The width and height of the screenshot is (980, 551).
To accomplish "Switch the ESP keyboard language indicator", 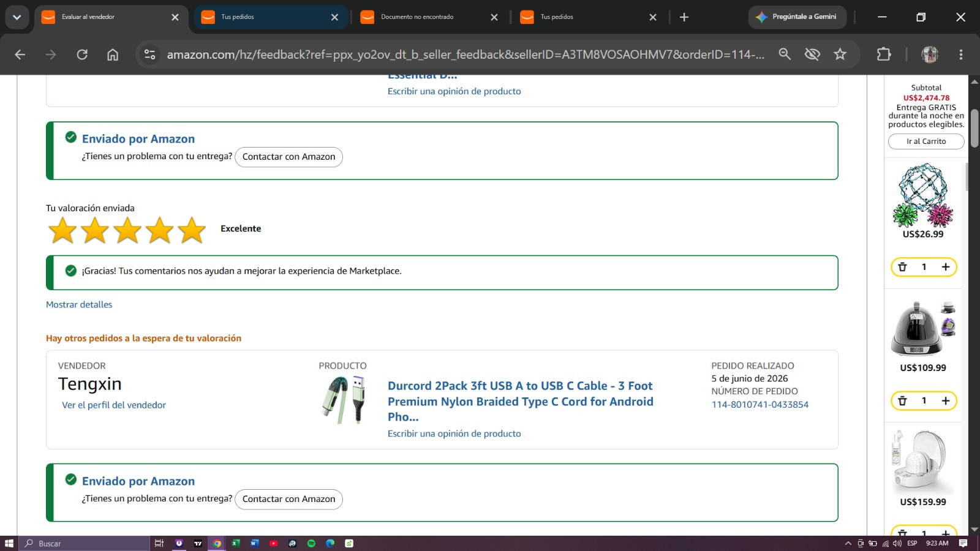I will pos(912,543).
